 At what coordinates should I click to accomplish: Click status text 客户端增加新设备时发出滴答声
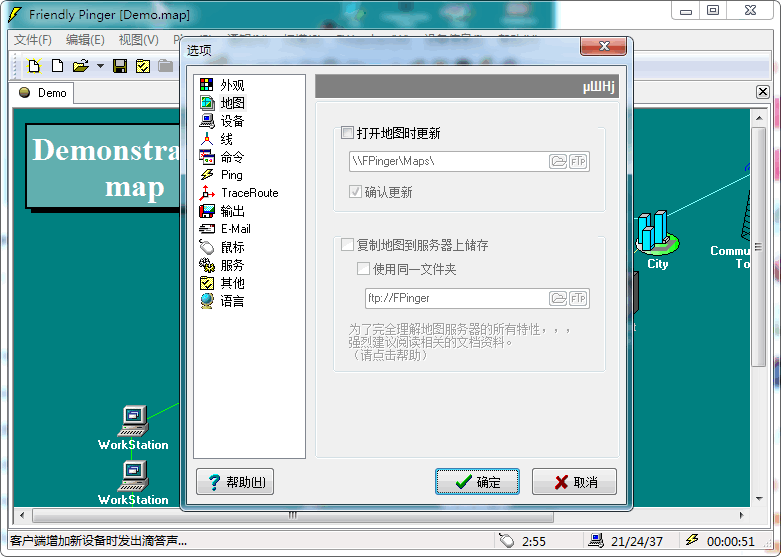point(99,541)
